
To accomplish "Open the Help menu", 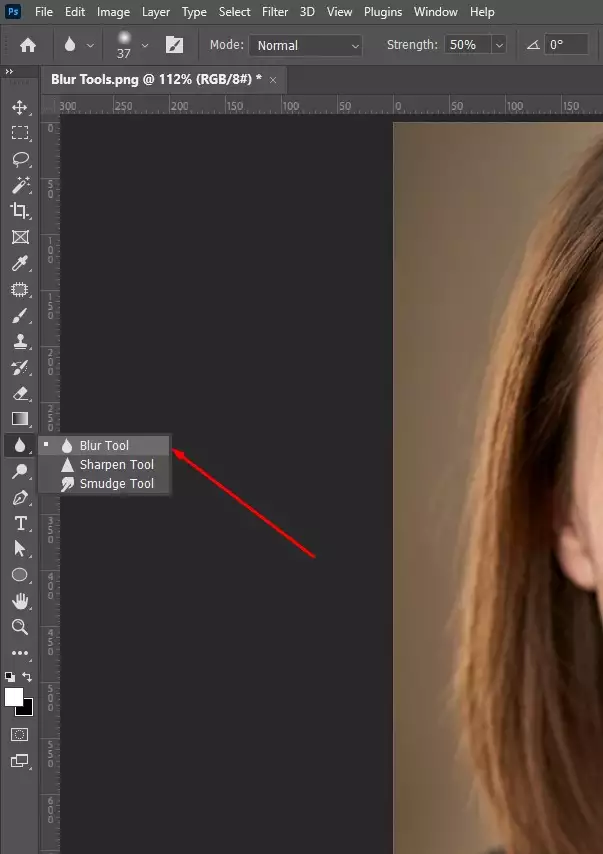I will (482, 11).
